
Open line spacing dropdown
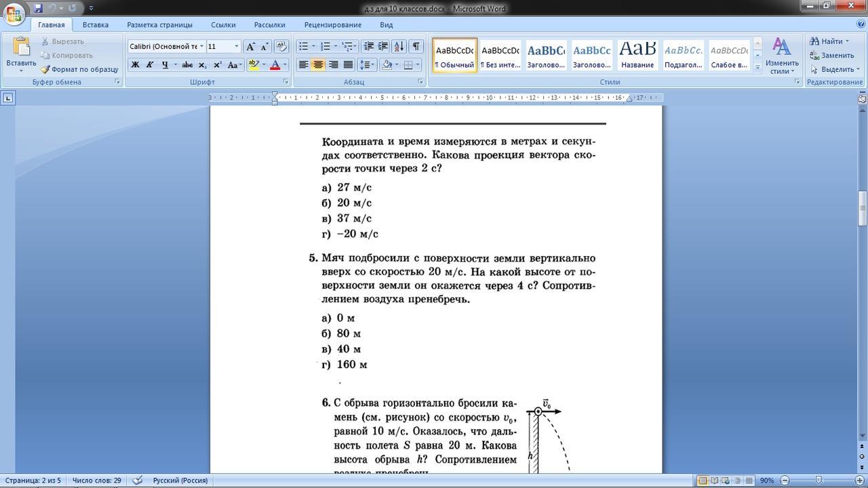tap(367, 65)
